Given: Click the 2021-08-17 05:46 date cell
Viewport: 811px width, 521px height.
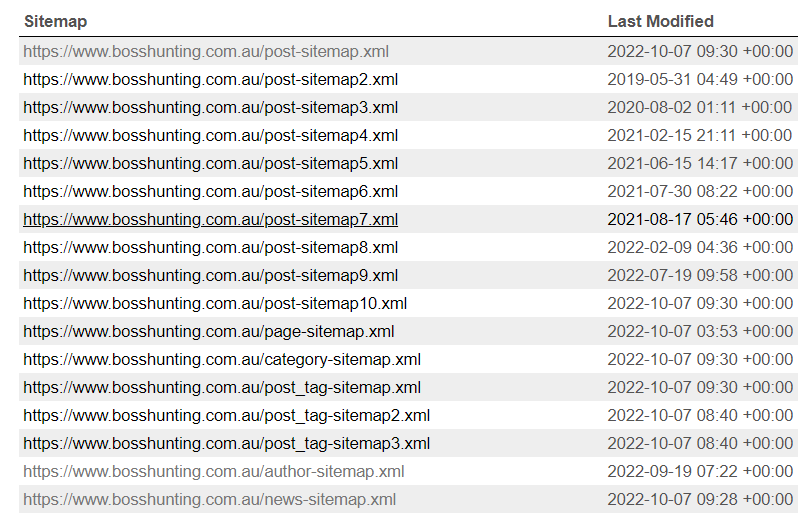Looking at the screenshot, I should point(699,219).
